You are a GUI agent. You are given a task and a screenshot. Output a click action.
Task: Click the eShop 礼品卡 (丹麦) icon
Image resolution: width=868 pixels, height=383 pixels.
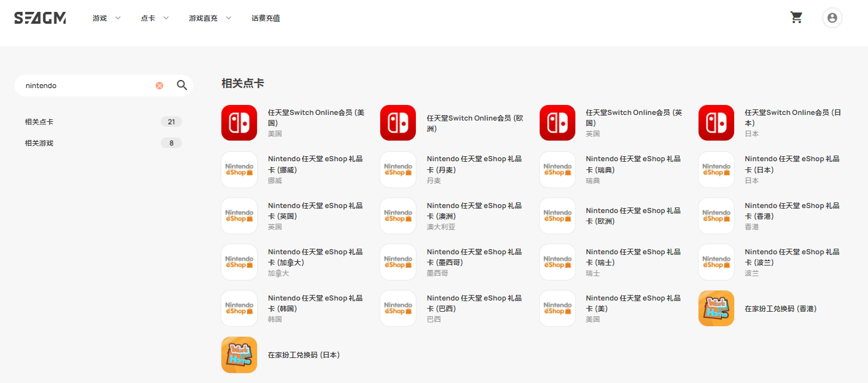(x=398, y=169)
